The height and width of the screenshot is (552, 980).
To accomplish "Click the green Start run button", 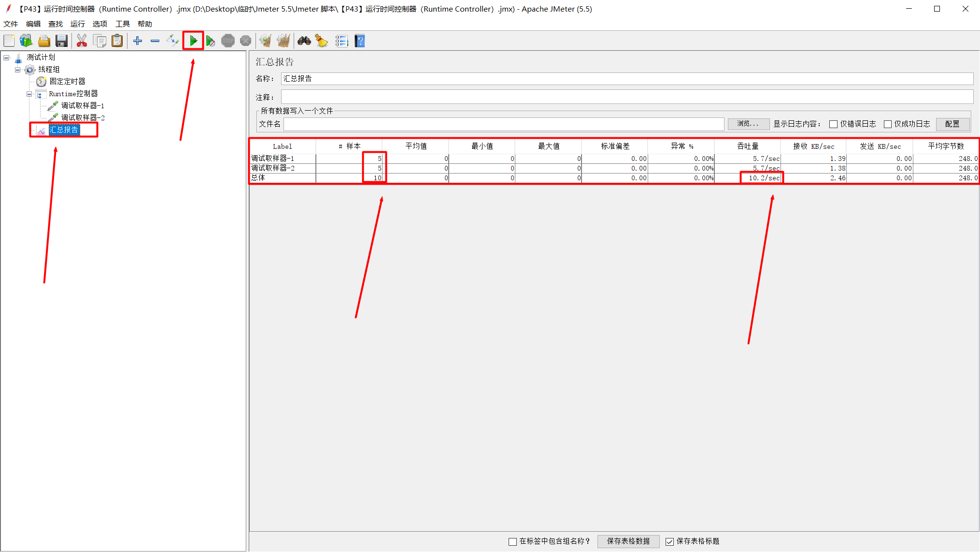I will pyautogui.click(x=193, y=41).
